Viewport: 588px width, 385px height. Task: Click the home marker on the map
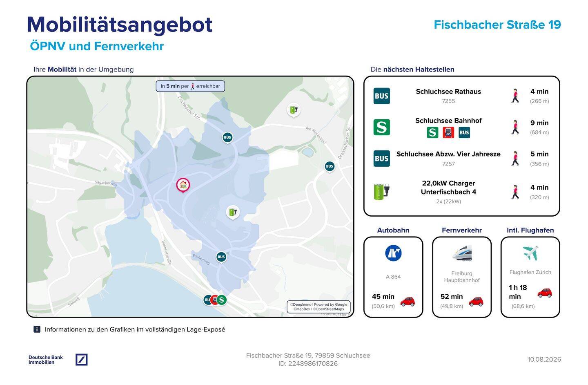click(x=183, y=185)
